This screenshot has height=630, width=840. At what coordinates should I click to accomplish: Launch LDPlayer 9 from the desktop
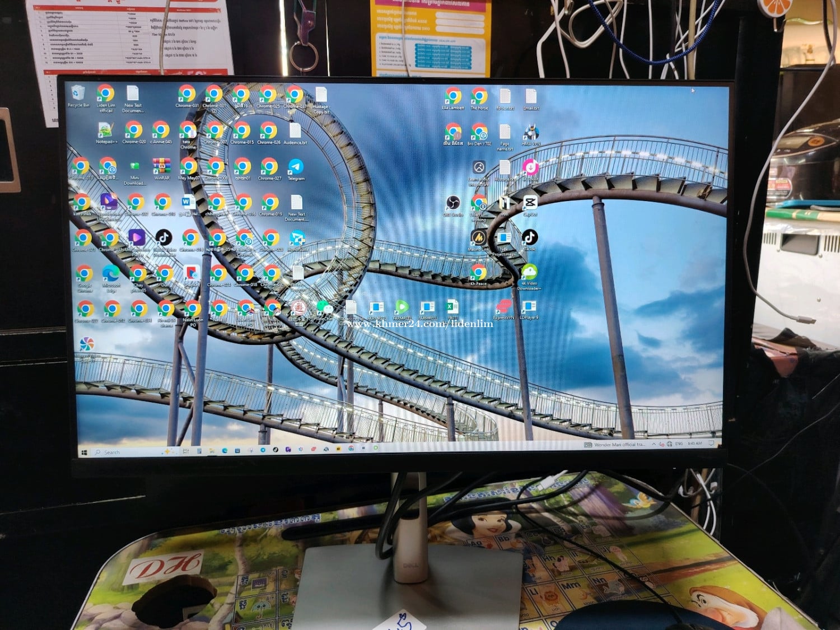[529, 307]
